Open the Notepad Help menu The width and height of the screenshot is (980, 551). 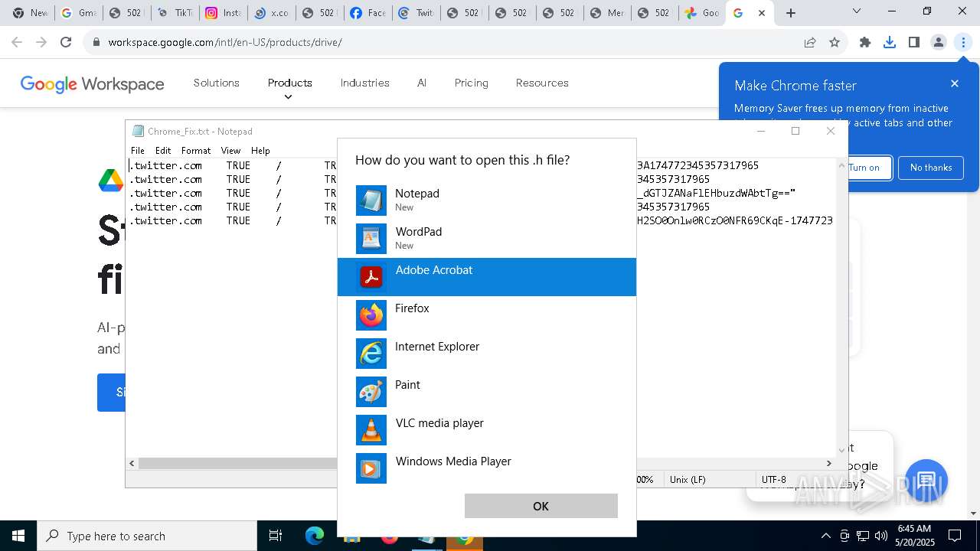pyautogui.click(x=260, y=151)
